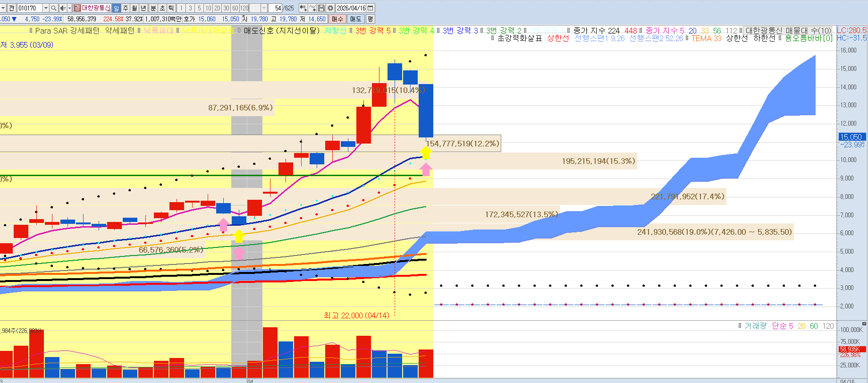
Task: Toggle the 낙폭과대 indicator marker
Action: coord(140,31)
